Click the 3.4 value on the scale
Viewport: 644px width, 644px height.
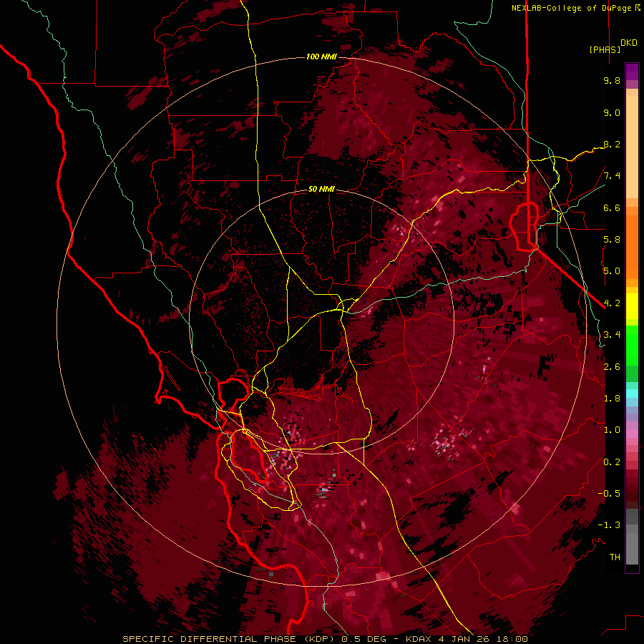pyautogui.click(x=612, y=335)
